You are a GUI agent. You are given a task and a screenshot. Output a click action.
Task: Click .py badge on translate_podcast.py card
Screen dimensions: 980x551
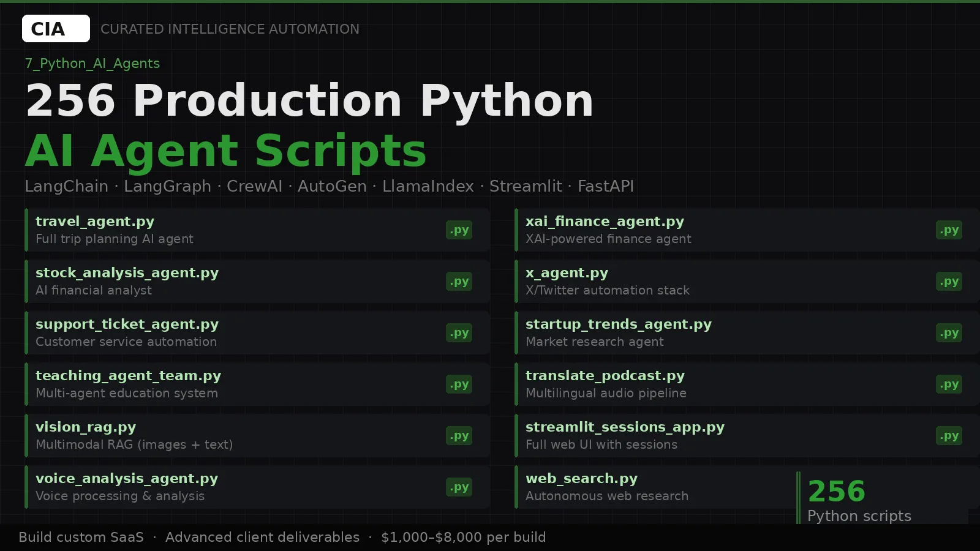coord(949,384)
